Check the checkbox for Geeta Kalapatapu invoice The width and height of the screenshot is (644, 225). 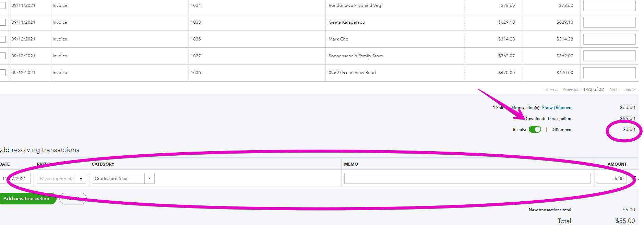pyautogui.click(x=3, y=22)
